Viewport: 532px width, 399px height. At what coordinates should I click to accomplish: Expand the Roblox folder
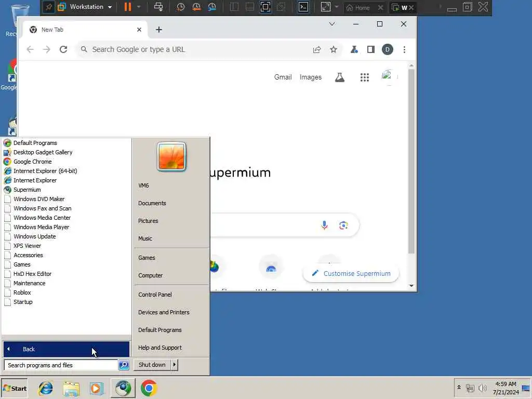tap(22, 292)
